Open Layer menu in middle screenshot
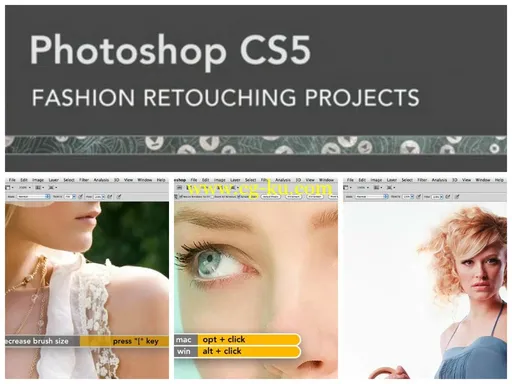The height and width of the screenshot is (384, 512). click(x=235, y=180)
